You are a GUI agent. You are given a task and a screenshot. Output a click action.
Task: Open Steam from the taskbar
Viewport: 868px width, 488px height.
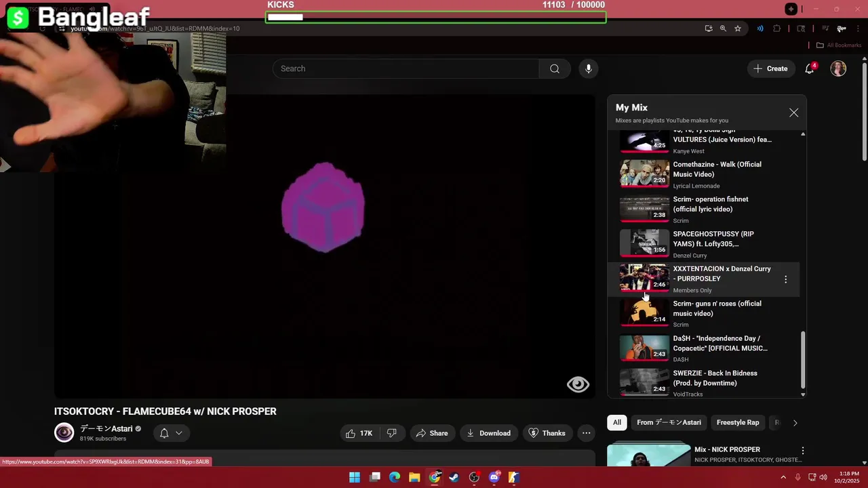coord(454,477)
